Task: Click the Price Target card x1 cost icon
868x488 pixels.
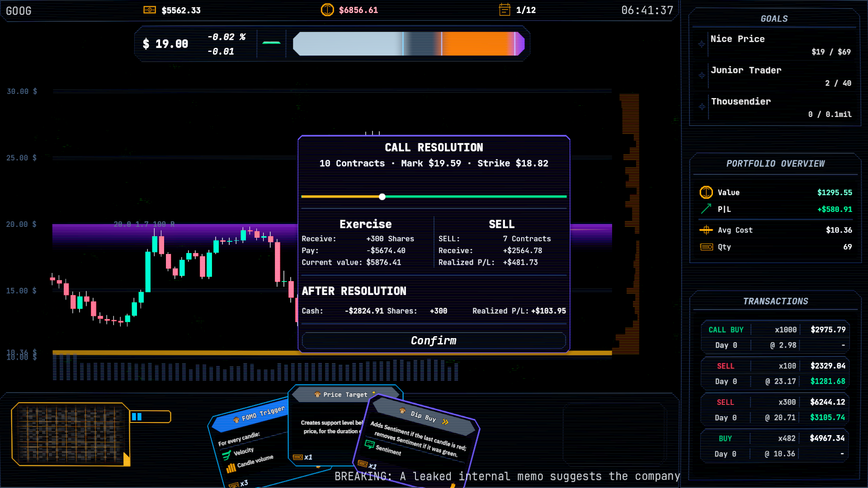Action: pos(297,457)
